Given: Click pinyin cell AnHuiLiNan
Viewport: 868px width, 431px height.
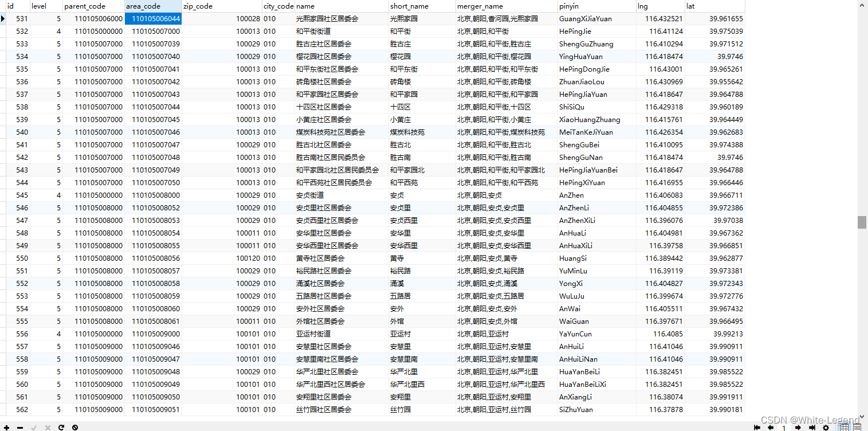Looking at the screenshot, I should [597, 359].
